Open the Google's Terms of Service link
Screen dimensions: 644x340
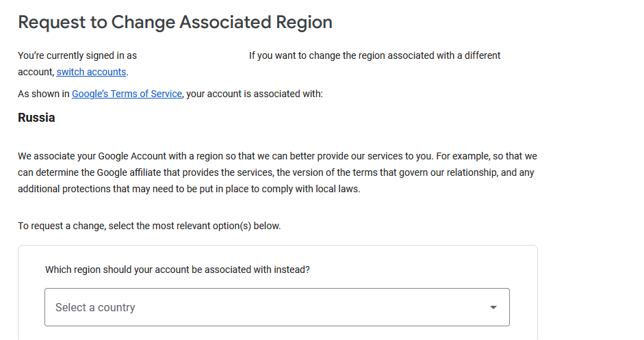coord(127,94)
